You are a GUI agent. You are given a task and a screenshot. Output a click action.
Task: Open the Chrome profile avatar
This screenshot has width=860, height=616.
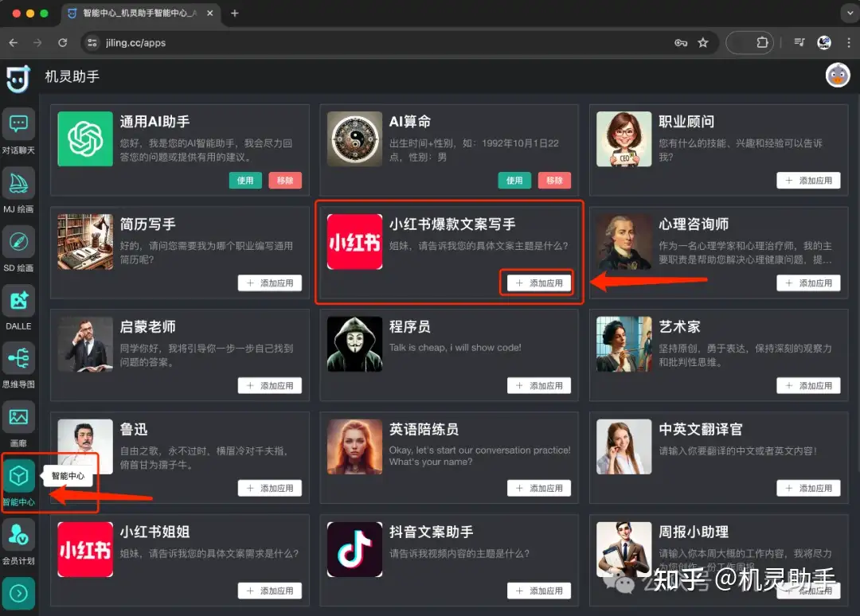pyautogui.click(x=824, y=42)
